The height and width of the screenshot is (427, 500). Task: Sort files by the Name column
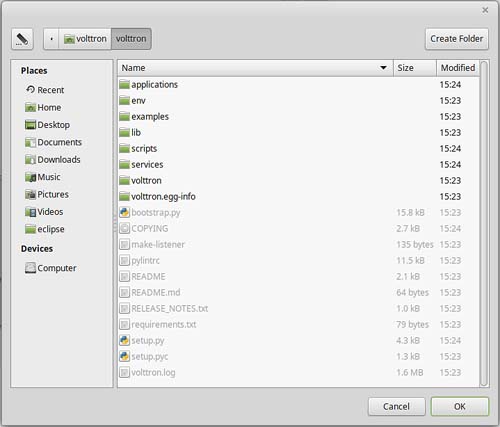point(255,68)
